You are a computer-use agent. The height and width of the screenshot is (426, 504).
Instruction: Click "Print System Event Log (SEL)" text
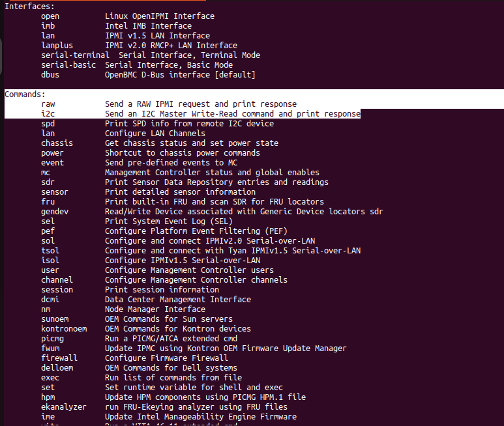pos(168,221)
